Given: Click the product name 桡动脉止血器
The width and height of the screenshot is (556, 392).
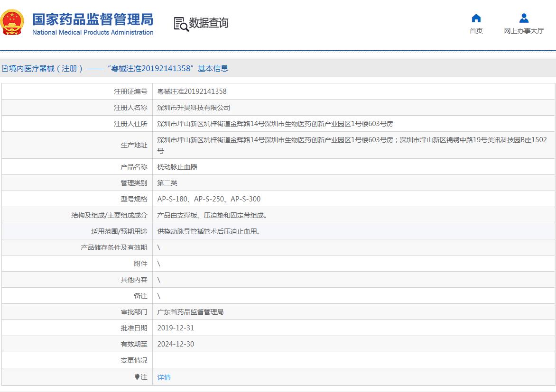Looking at the screenshot, I should point(177,167).
